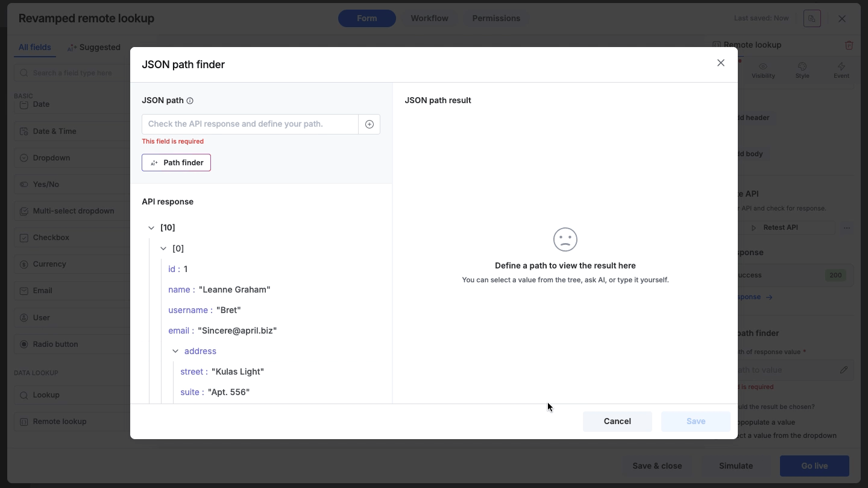Screen dimensions: 868x488
Task: Click the User field icon
Action: coord(24,318)
